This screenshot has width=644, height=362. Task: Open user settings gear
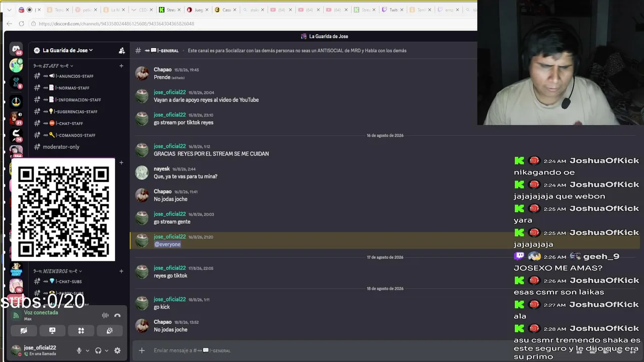(x=117, y=350)
